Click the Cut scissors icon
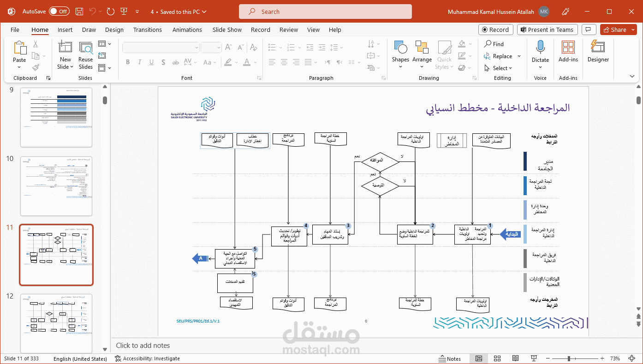Screen dimensions: 643x364 click(36, 44)
